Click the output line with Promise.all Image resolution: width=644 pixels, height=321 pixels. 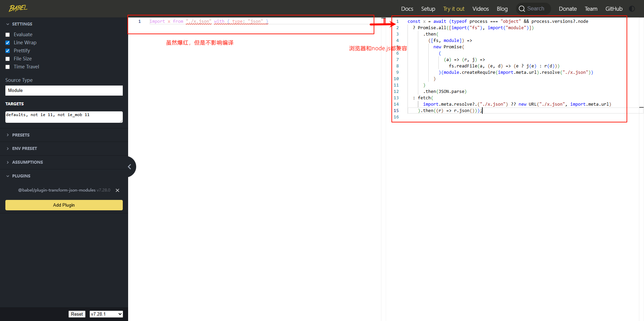(x=473, y=28)
